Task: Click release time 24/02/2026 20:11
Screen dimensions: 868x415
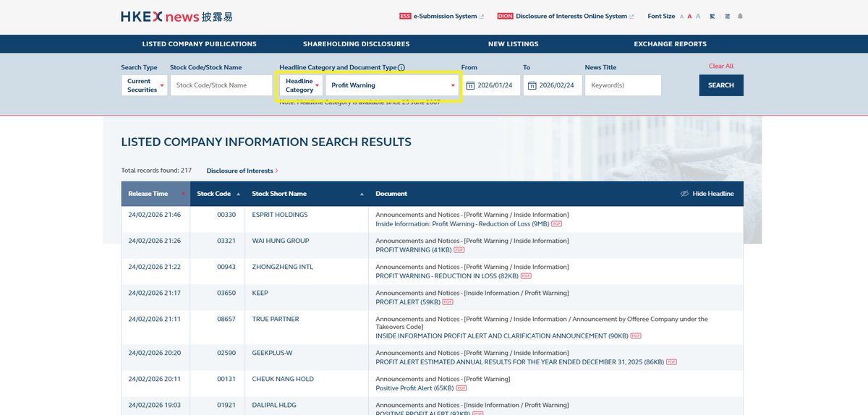Action: (155, 380)
